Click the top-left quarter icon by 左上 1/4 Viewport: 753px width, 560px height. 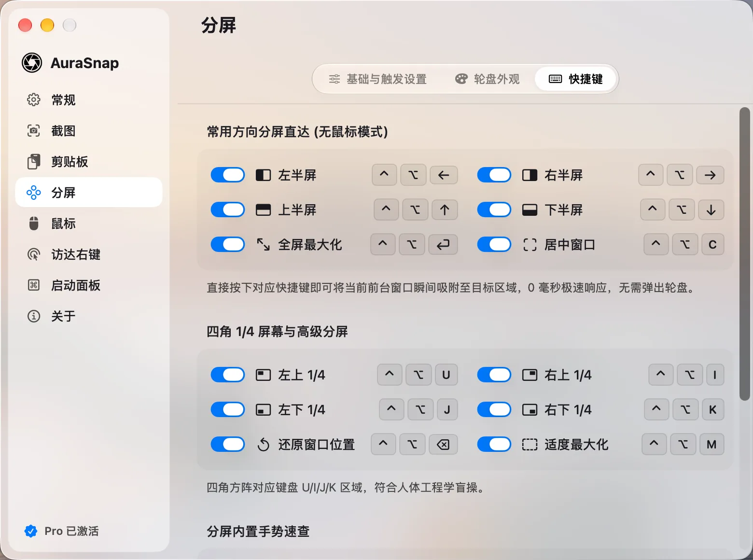pyautogui.click(x=263, y=375)
